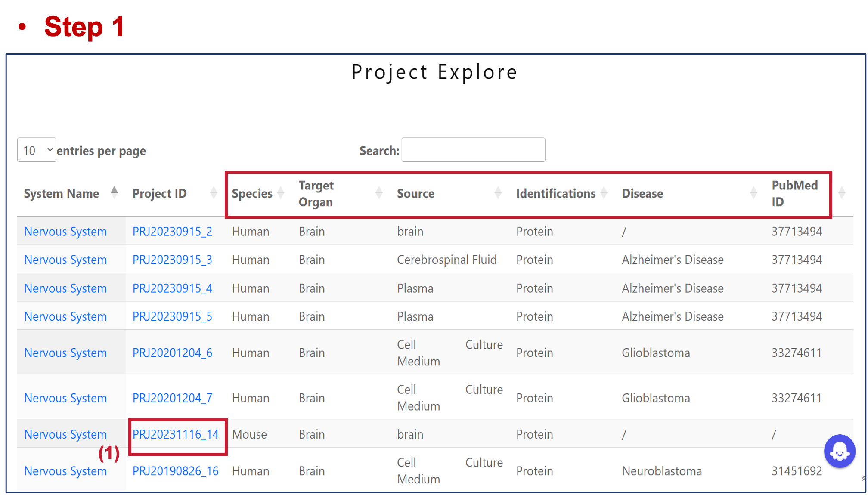This screenshot has width=868, height=495.
Task: Open project PRJ20231116_14 link
Action: pos(176,434)
